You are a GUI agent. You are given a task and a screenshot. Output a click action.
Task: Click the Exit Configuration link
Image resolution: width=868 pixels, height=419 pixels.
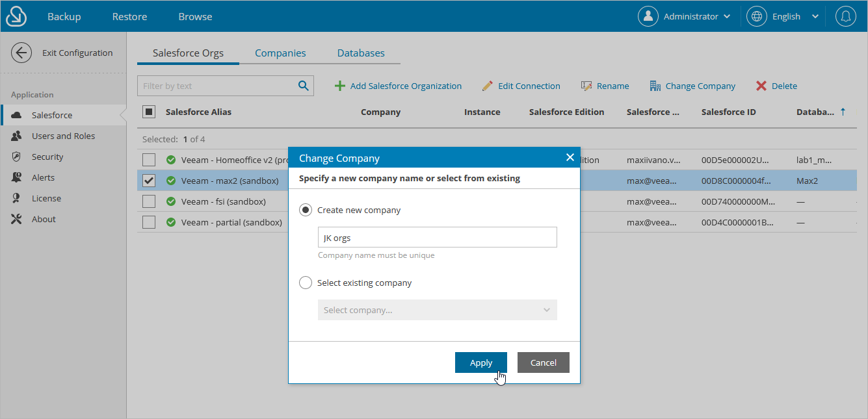[77, 53]
